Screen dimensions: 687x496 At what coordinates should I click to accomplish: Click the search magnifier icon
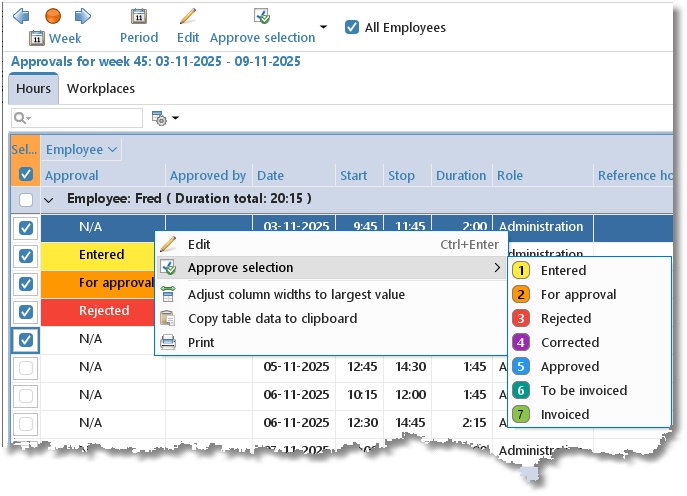click(20, 118)
